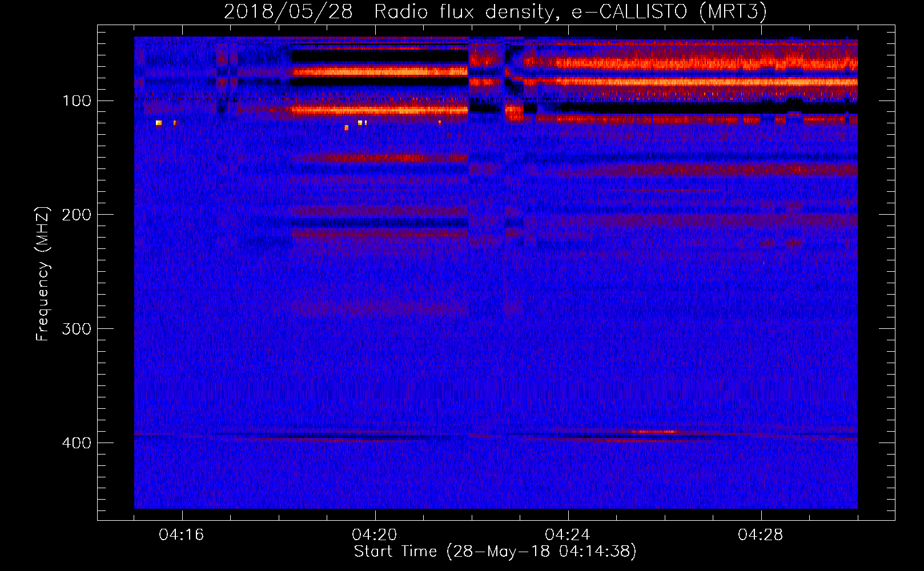The image size is (924, 571).
Task: Click the 'Frequency (MHZ)' axis label
Action: (43, 274)
